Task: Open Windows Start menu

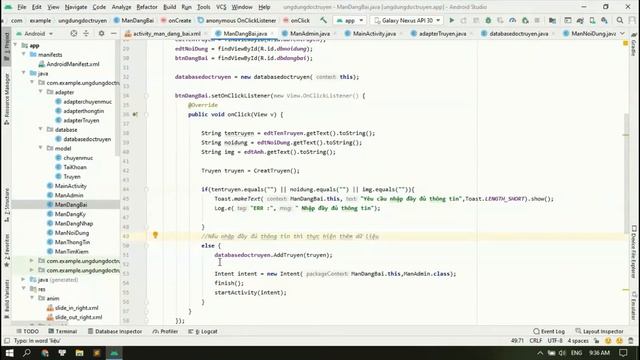Action: (x=9, y=353)
